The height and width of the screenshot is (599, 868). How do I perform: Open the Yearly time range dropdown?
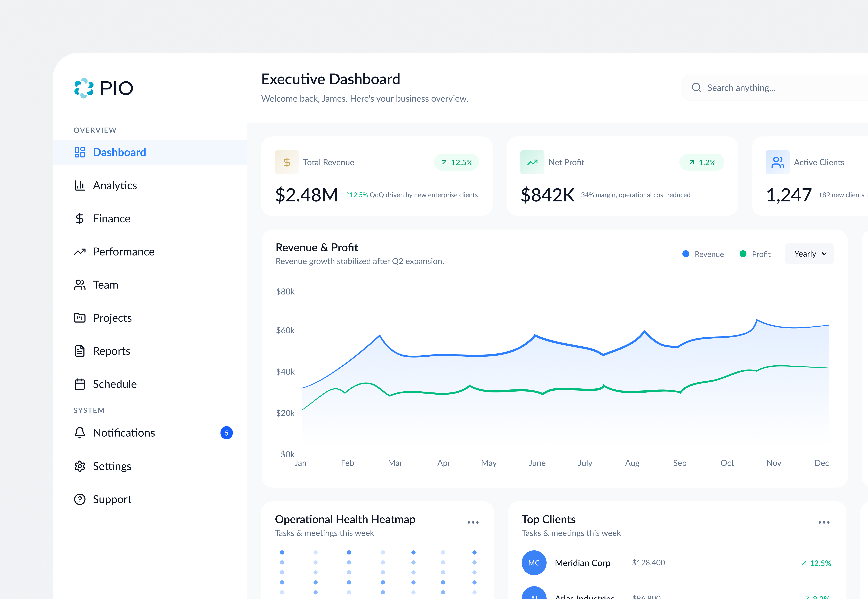pos(809,254)
